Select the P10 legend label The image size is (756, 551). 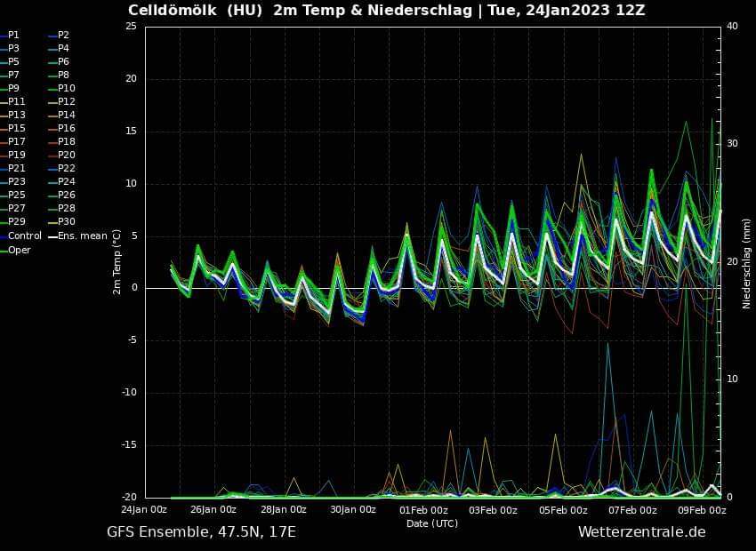(66, 88)
